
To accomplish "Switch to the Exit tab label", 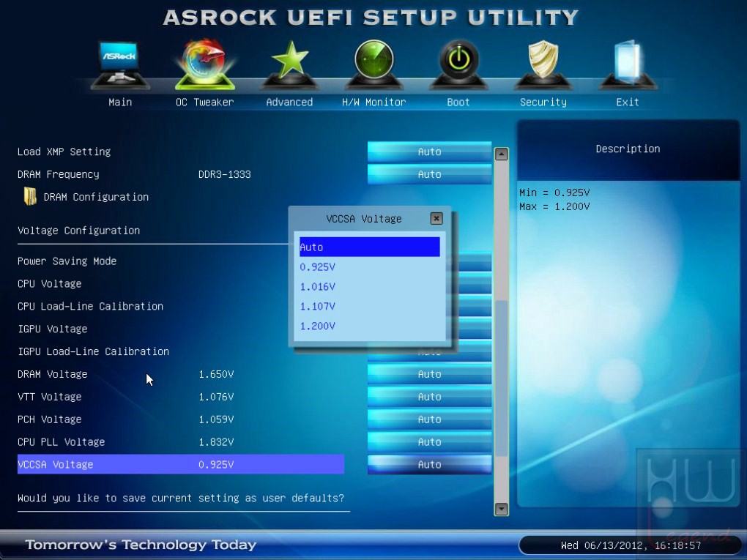I will (x=628, y=102).
